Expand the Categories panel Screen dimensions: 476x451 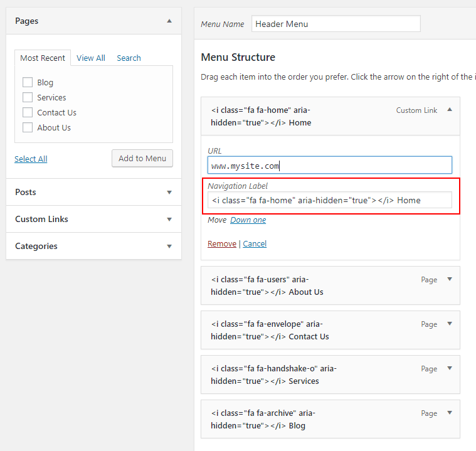(169, 246)
